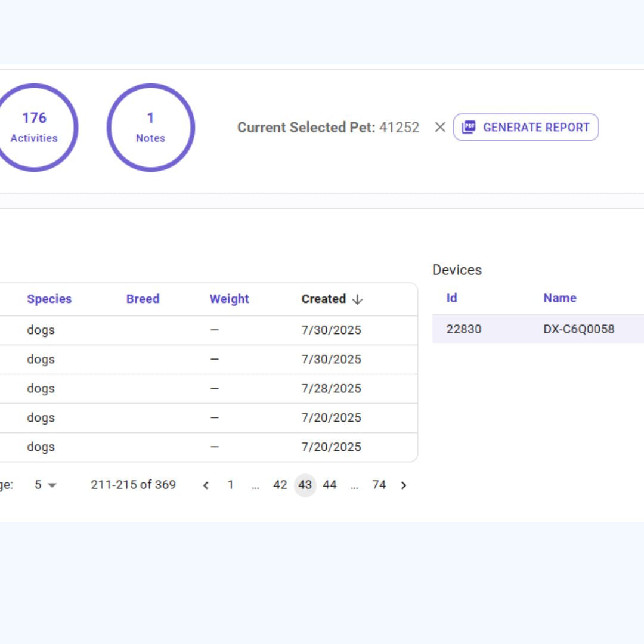This screenshot has width=644, height=644.
Task: Sort table by Weight column
Action: pyautogui.click(x=229, y=299)
